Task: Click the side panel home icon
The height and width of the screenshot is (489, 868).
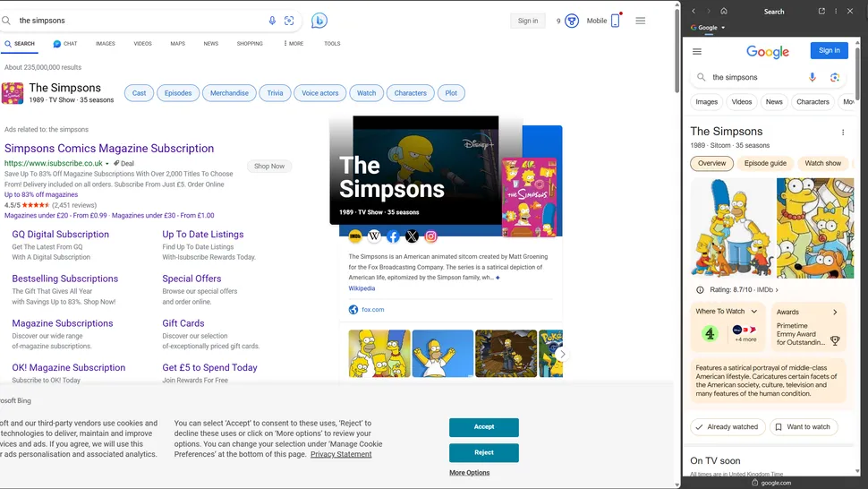Action: 724,11
